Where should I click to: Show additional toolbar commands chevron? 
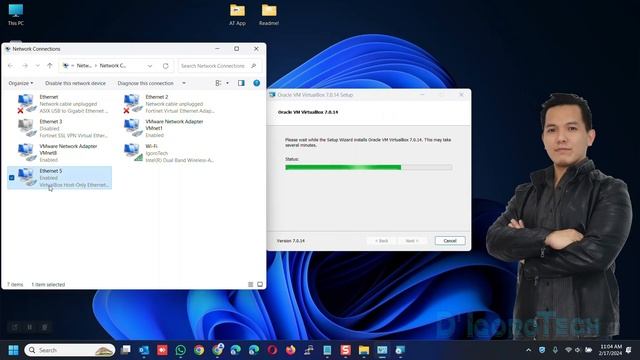[184, 83]
